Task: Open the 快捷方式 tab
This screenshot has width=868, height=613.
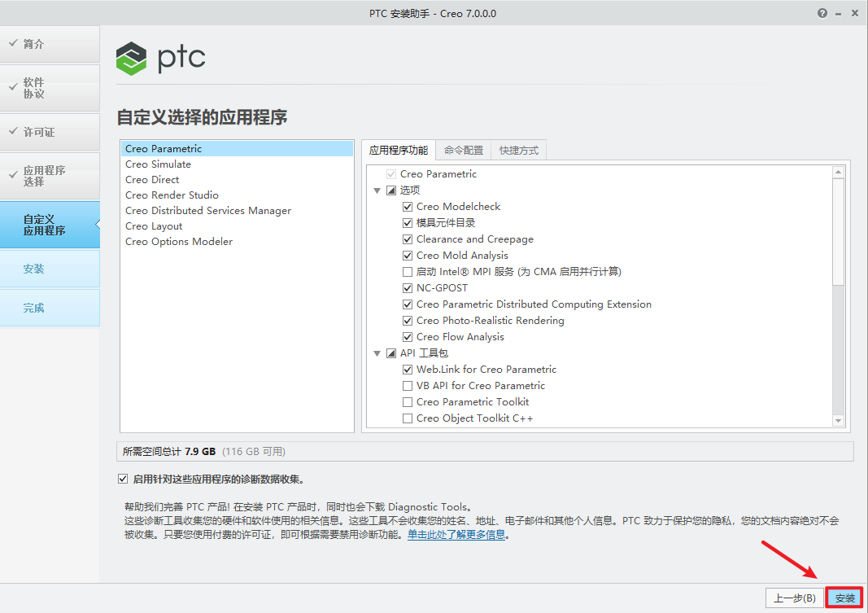Action: click(x=518, y=150)
